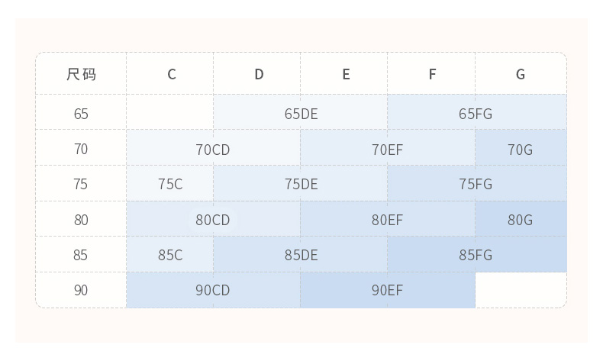Screen dimensions: 603x364
Task: Select the 70CD size cell
Action: coord(213,150)
